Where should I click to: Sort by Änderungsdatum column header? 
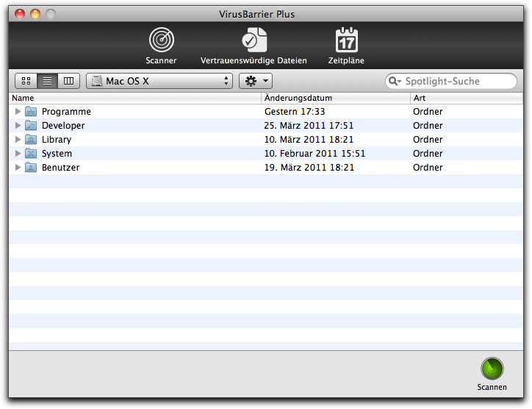coord(336,98)
